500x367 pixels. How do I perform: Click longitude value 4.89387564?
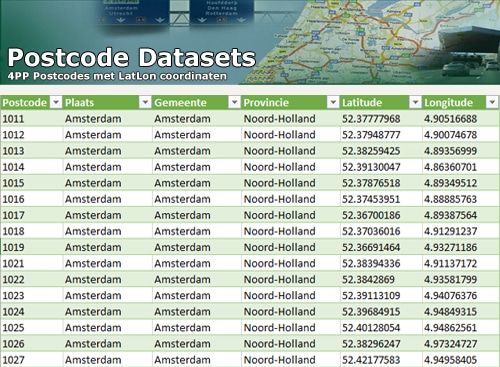pyautogui.click(x=451, y=215)
